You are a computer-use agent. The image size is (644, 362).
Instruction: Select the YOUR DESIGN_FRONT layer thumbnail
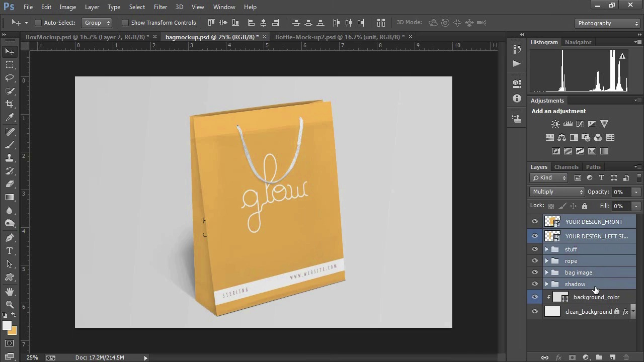(x=552, y=222)
